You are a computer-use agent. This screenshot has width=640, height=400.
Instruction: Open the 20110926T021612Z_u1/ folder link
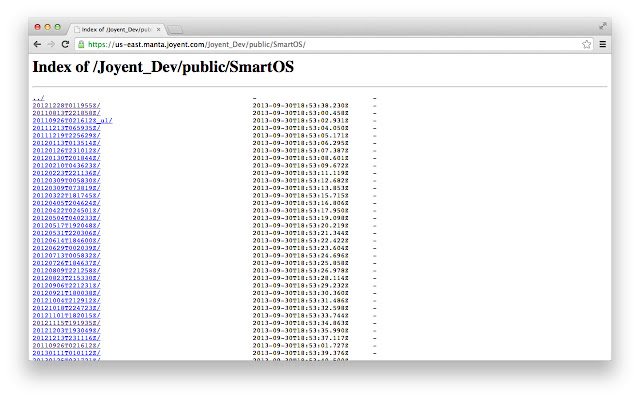(72, 120)
